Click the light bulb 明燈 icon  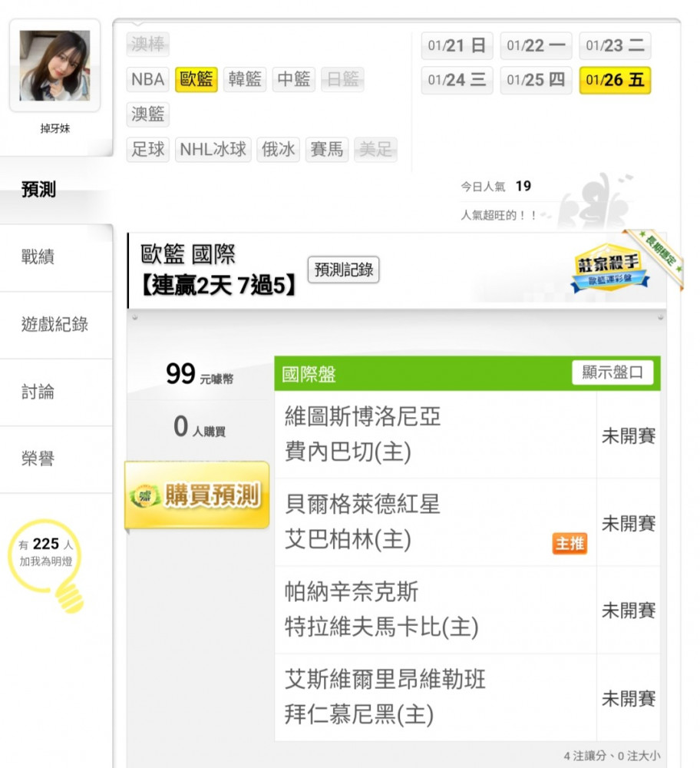click(47, 564)
